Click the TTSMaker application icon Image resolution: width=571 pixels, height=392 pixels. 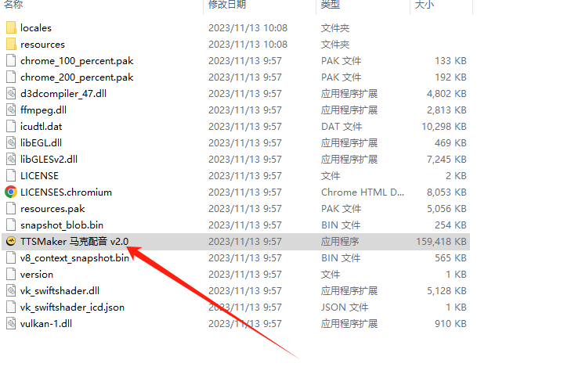point(11,241)
